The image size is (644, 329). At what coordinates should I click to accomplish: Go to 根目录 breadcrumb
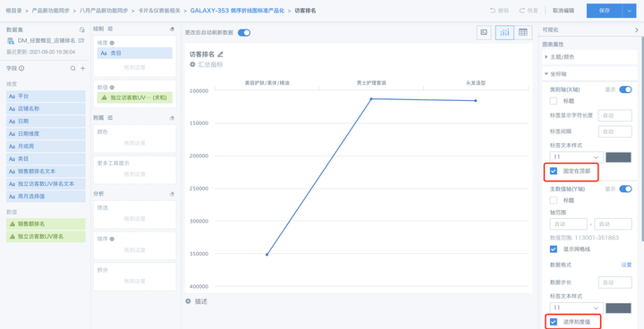point(13,11)
